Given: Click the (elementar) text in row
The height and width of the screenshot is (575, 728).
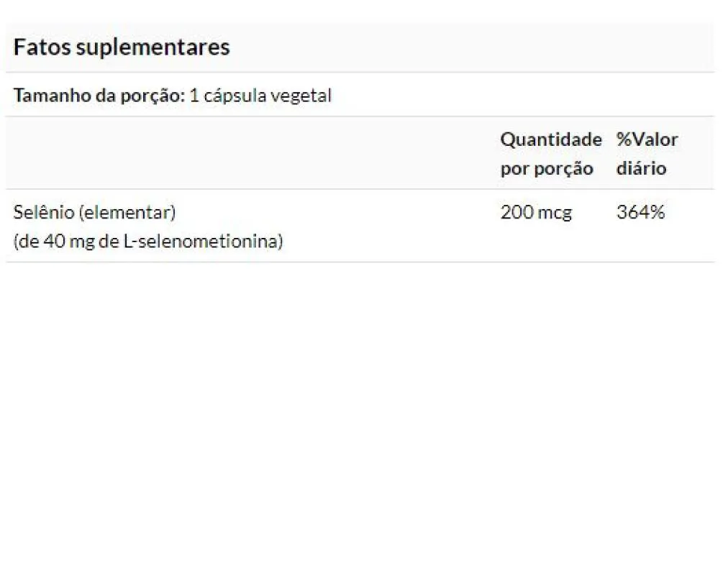Looking at the screenshot, I should pyautogui.click(x=127, y=213).
